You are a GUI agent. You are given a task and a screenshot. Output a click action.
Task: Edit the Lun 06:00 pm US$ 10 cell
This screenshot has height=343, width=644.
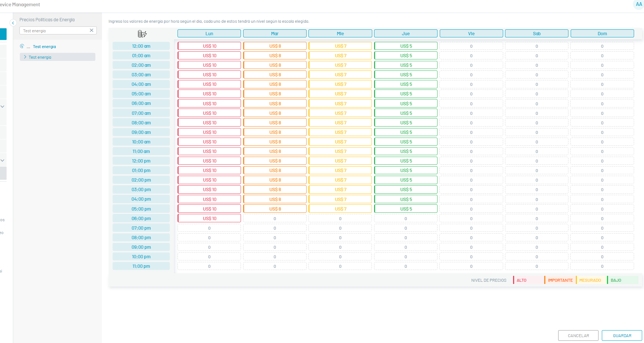(209, 218)
